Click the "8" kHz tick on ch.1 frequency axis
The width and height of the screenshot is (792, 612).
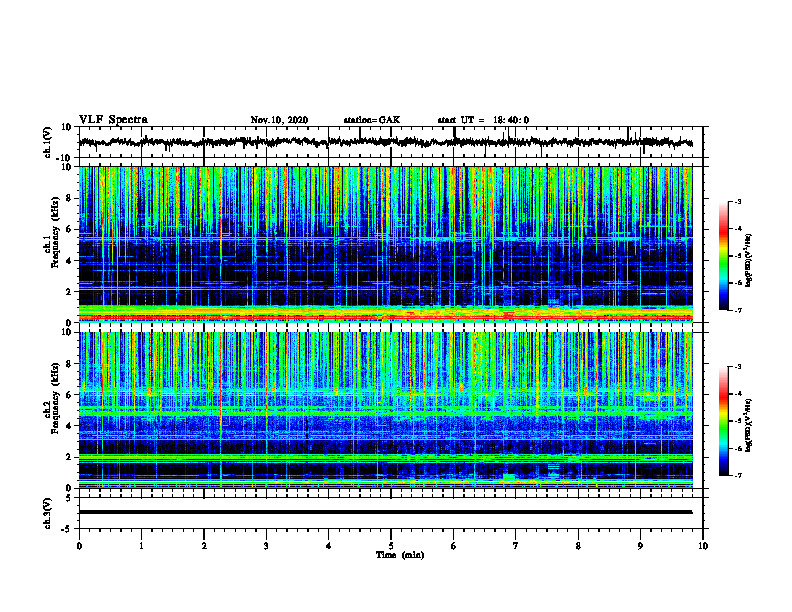coord(69,198)
